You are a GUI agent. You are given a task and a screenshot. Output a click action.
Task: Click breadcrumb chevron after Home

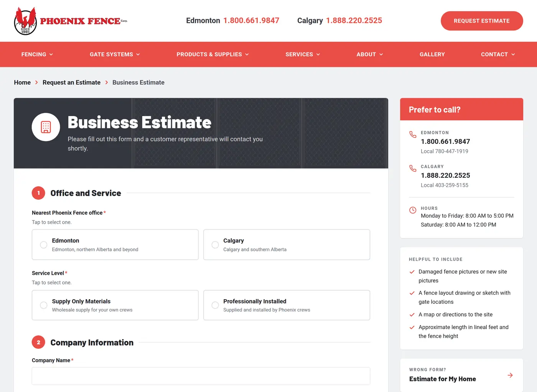[36, 82]
